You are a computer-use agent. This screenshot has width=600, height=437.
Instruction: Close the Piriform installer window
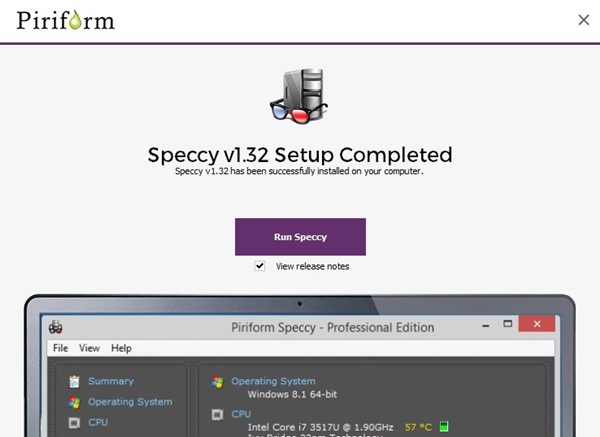(x=584, y=20)
